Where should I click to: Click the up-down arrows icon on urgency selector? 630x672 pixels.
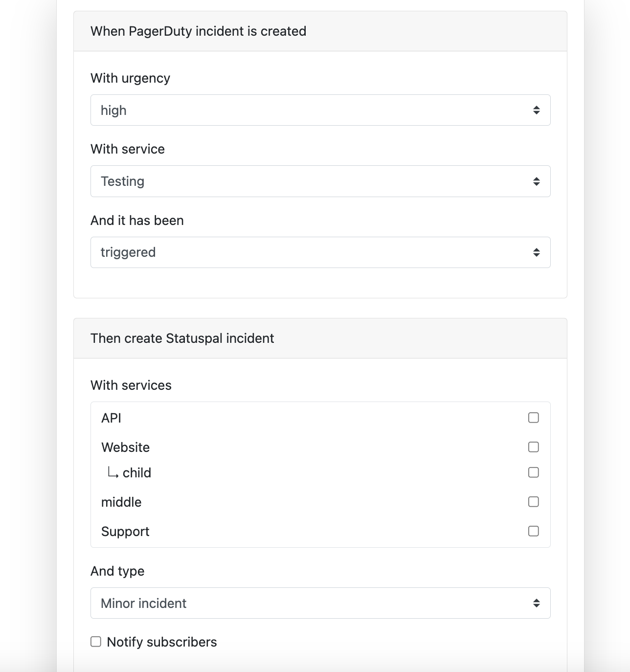click(x=537, y=110)
